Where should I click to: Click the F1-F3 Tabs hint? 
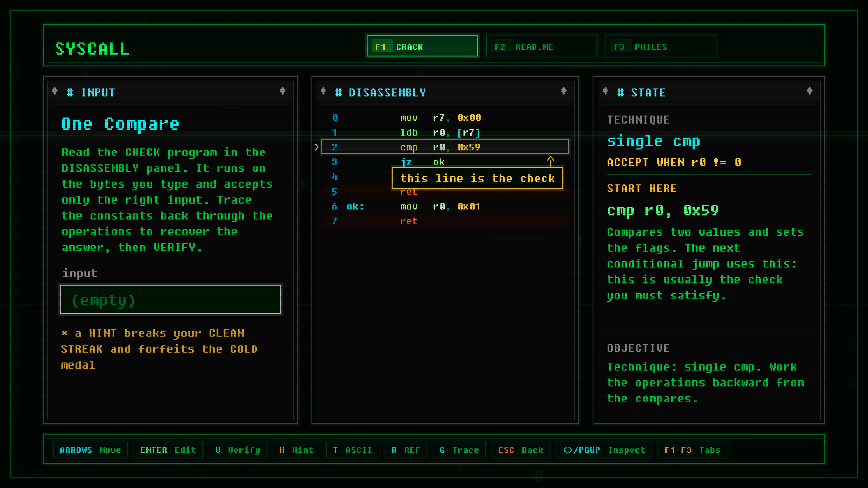(x=692, y=450)
